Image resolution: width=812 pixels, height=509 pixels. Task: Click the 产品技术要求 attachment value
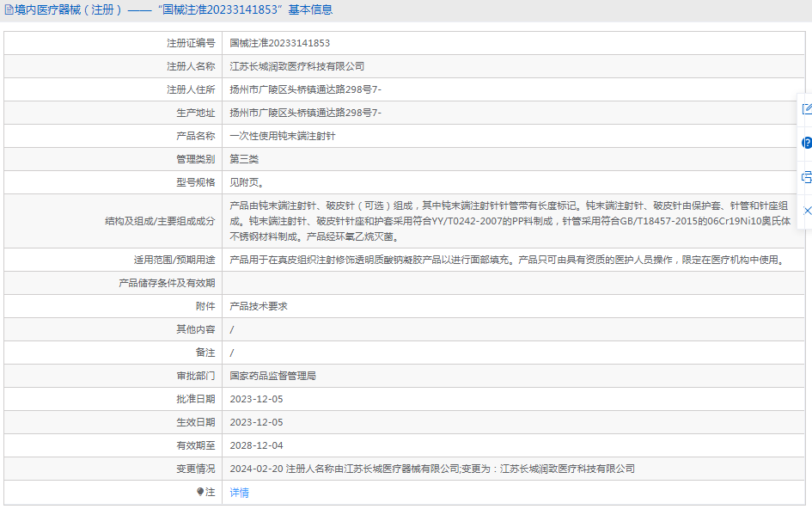point(259,306)
